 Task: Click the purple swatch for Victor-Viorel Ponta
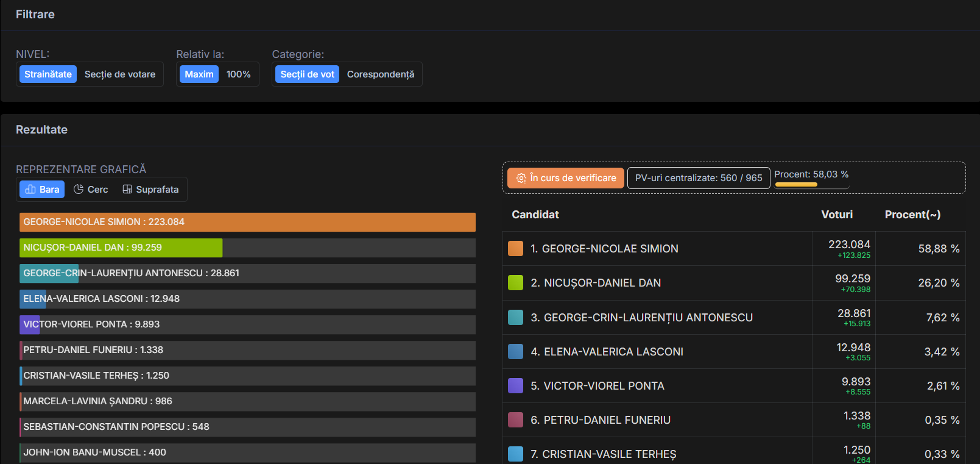tap(515, 386)
